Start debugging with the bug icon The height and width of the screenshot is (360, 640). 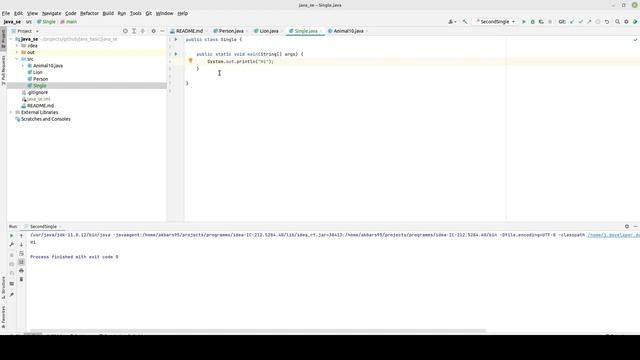(x=532, y=22)
